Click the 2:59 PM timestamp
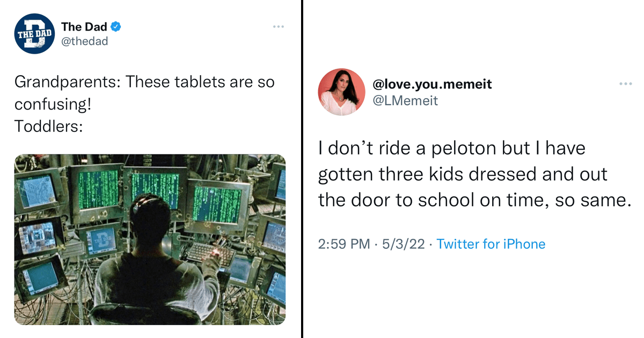This screenshot has height=338, width=644. [343, 244]
